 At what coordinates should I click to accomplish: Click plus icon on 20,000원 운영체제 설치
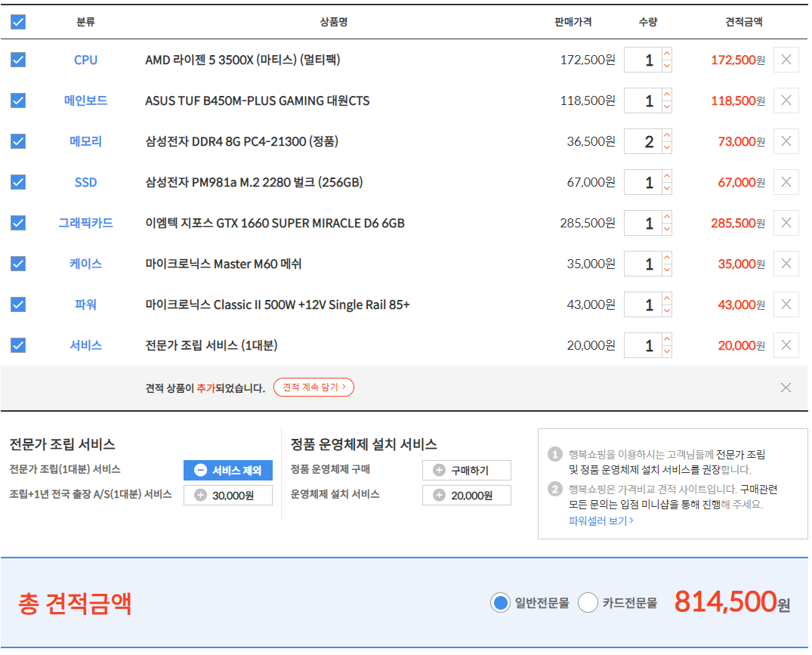pos(439,496)
